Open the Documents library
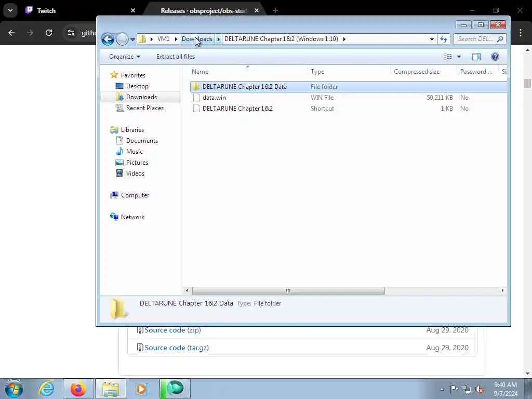The width and height of the screenshot is (532, 399). pyautogui.click(x=142, y=140)
